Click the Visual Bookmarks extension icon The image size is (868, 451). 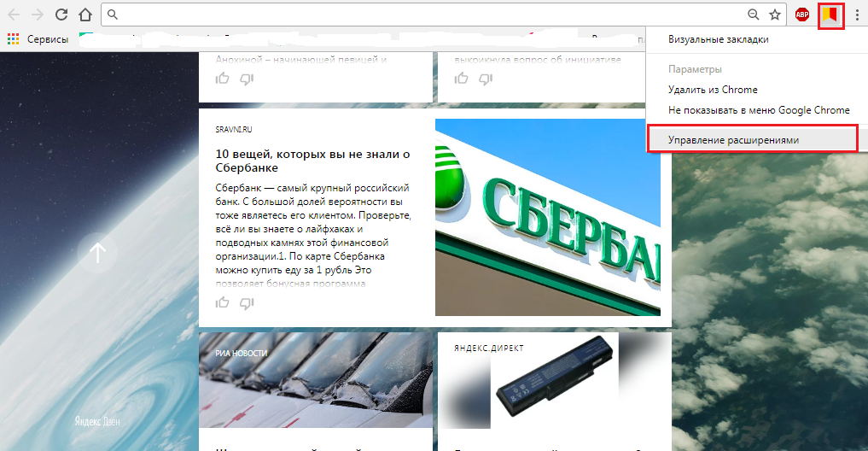click(x=830, y=15)
